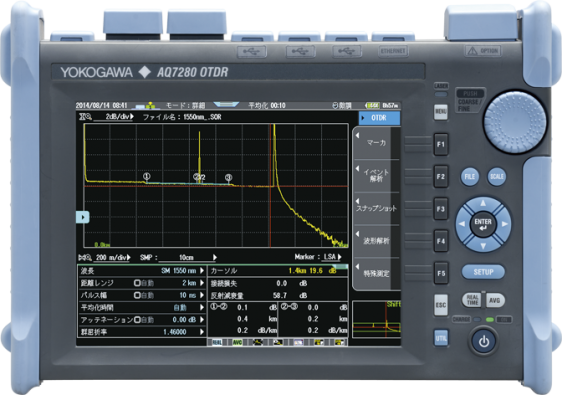Hit the ESC hardware key
Screen dimensions: 562x395
point(441,305)
